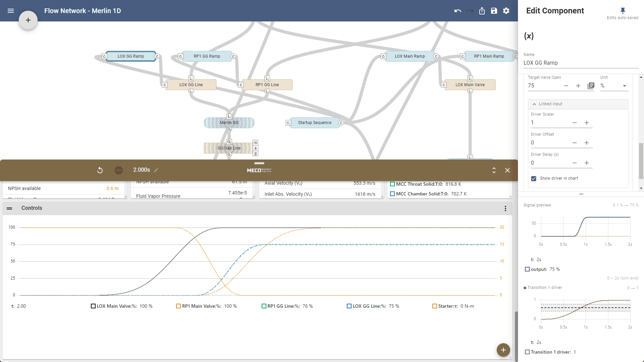Increase the Driver Delay value

point(587,163)
